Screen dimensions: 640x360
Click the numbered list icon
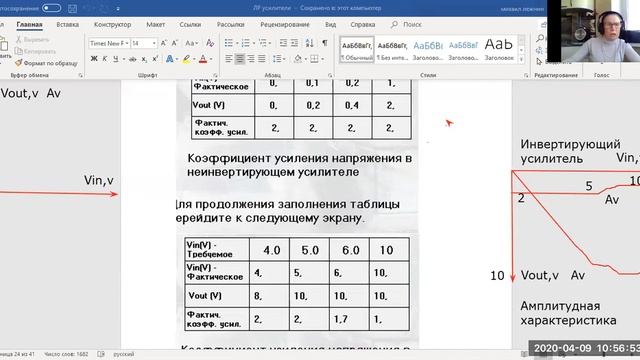(245, 43)
